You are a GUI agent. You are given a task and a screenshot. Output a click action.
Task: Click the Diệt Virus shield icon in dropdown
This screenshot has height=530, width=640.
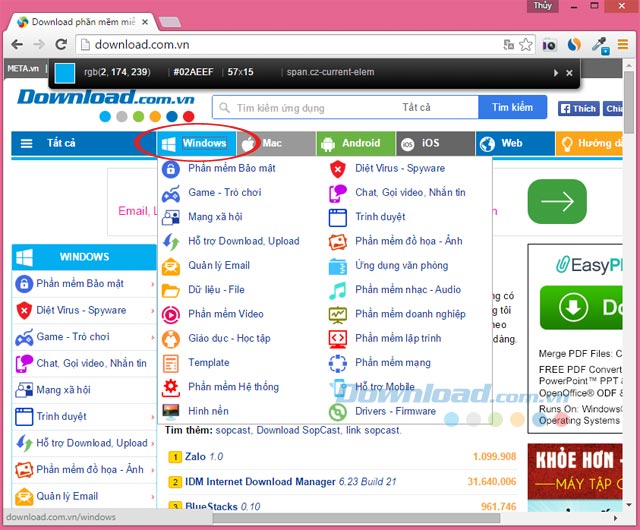pos(338,169)
